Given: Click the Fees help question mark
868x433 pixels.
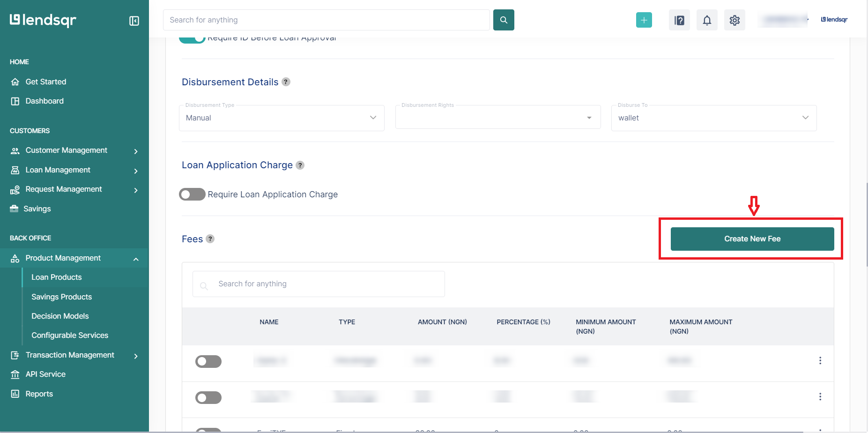Looking at the screenshot, I should point(210,239).
